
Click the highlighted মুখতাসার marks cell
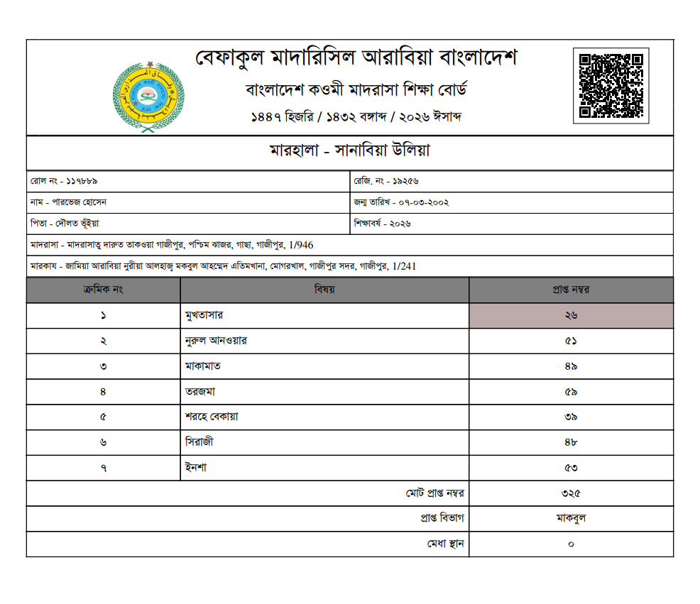point(571,315)
